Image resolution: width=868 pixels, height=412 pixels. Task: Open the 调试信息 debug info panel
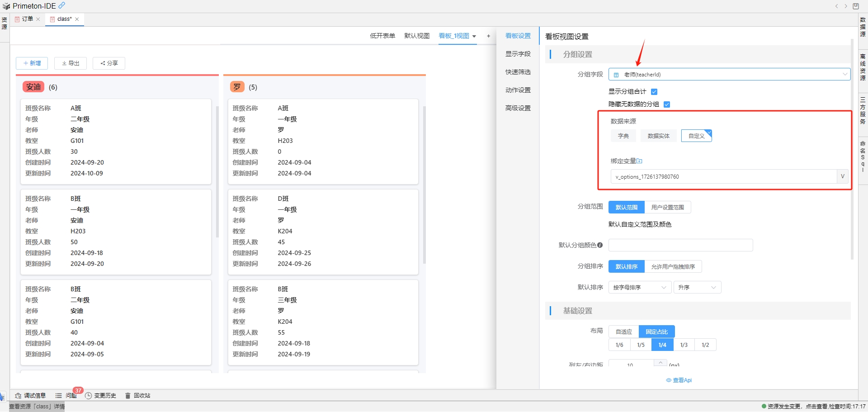[x=30, y=396]
